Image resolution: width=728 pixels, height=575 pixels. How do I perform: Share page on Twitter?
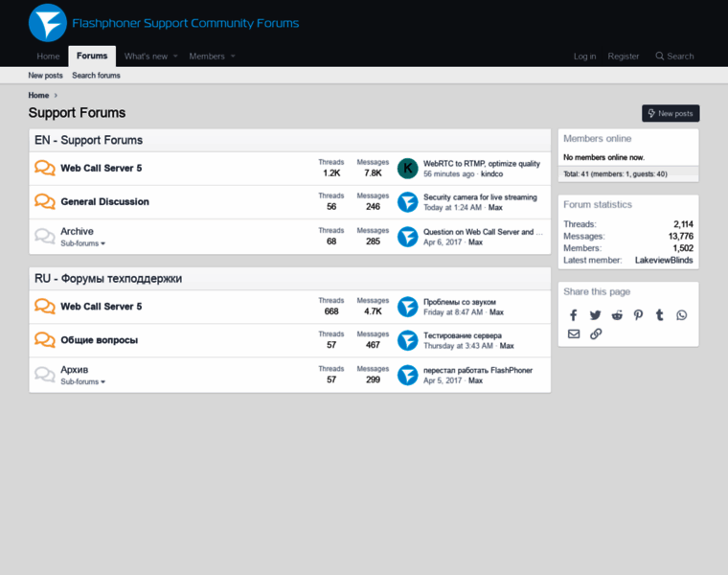coord(595,315)
